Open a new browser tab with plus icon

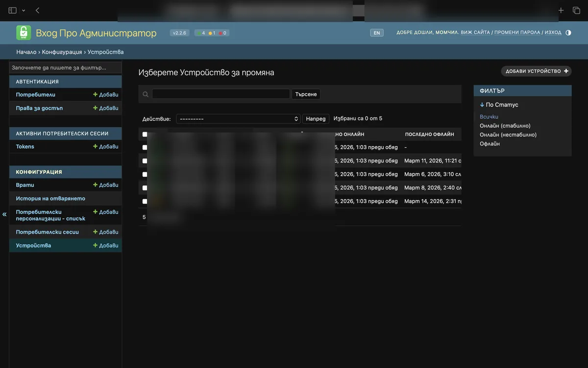[x=561, y=10]
